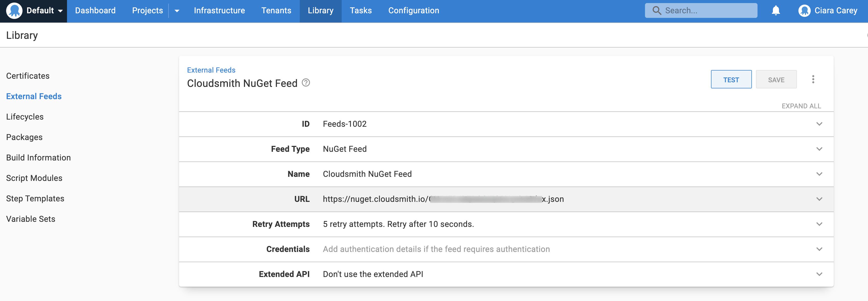Switch to the Dashboard tab

coord(95,10)
